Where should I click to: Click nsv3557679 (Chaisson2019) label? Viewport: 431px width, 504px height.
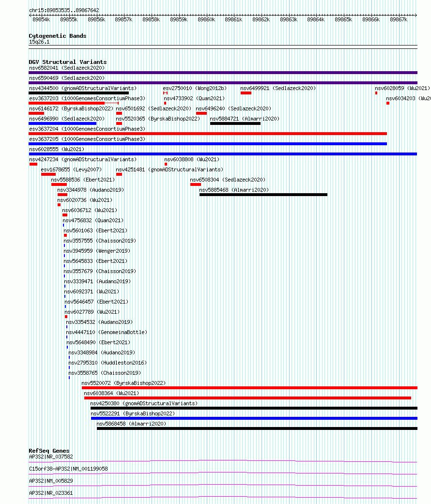(x=100, y=271)
